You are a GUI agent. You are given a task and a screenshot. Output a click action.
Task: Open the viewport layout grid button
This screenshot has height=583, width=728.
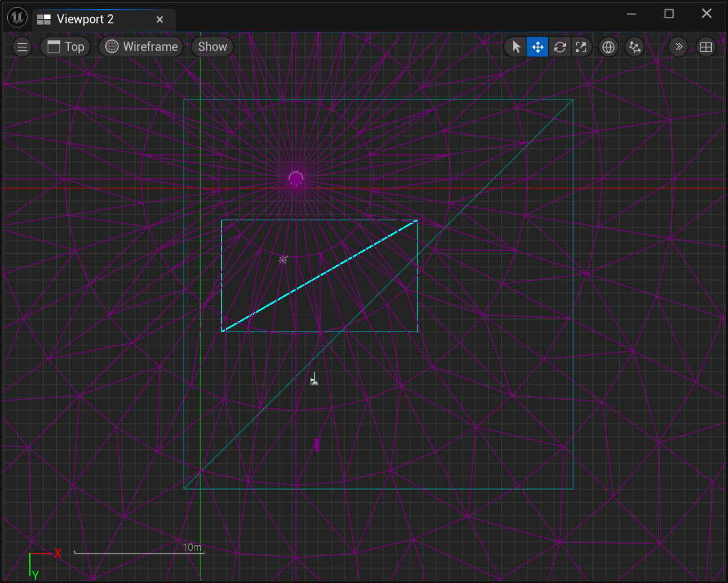coord(706,47)
